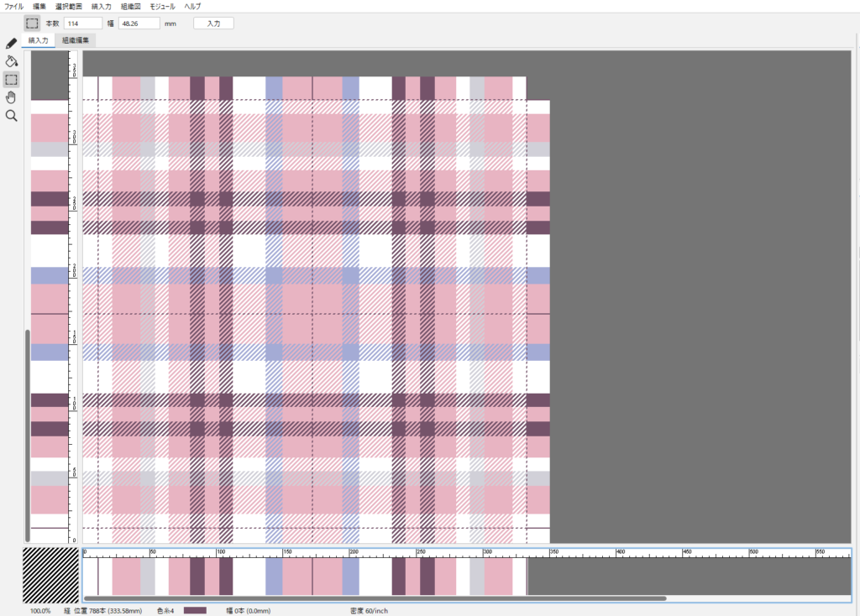Select the magnifier zoom tool
Viewport: 860px width, 616px height.
(11, 116)
